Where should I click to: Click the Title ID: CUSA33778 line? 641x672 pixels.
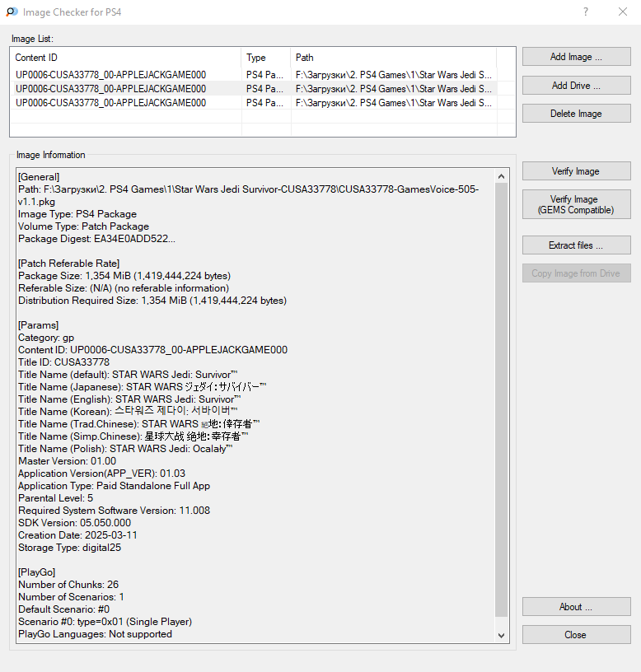(x=64, y=362)
